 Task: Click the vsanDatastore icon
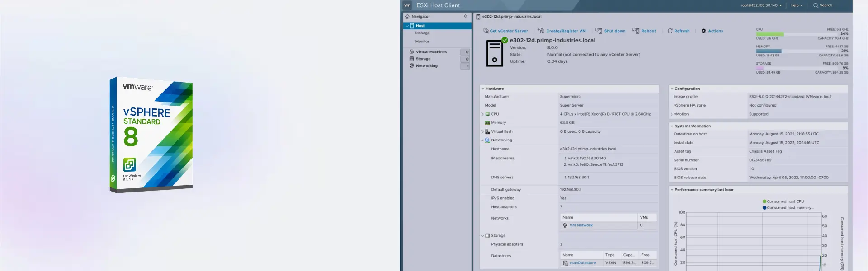(x=566, y=263)
